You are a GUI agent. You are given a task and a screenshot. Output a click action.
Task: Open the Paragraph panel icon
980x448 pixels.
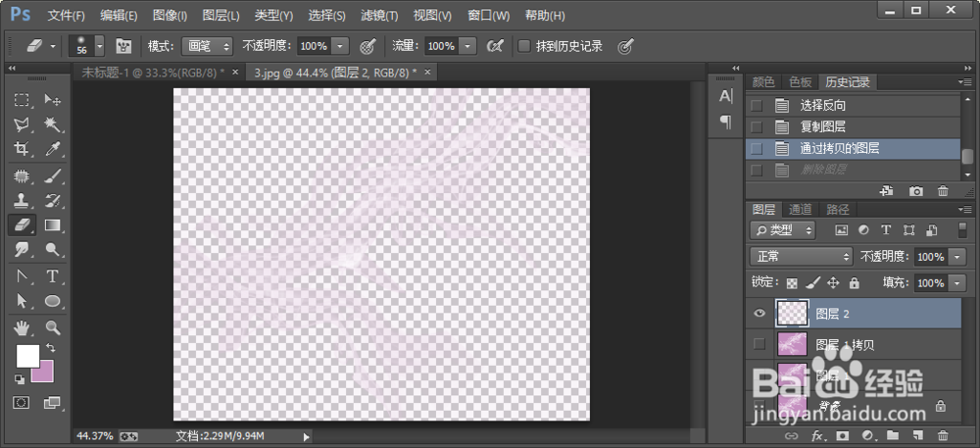pyautogui.click(x=725, y=122)
